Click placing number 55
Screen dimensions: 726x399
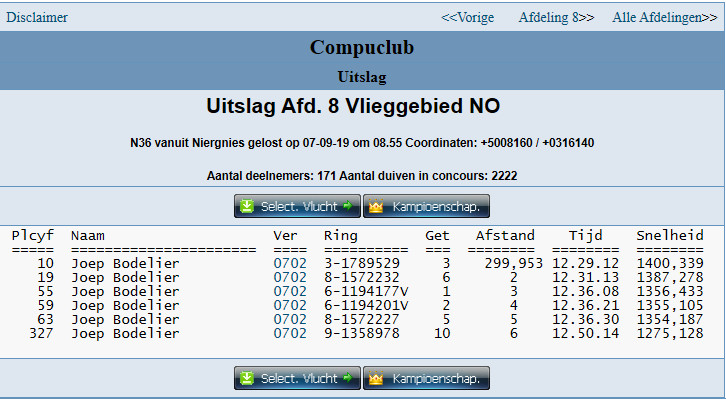(x=45, y=291)
